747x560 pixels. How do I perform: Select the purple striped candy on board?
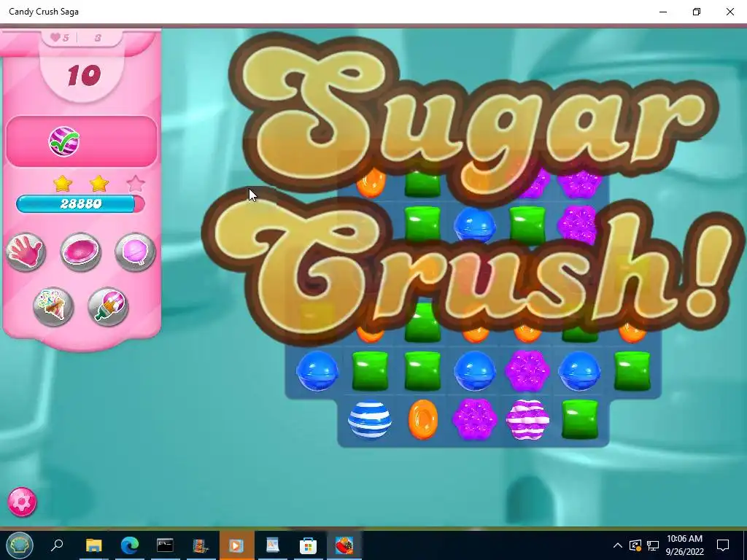tap(527, 419)
